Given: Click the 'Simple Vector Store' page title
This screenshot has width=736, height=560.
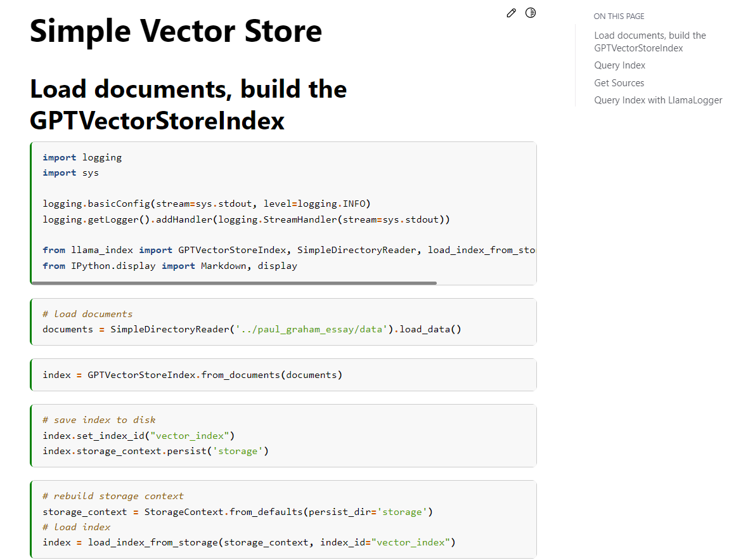Looking at the screenshot, I should point(176,30).
